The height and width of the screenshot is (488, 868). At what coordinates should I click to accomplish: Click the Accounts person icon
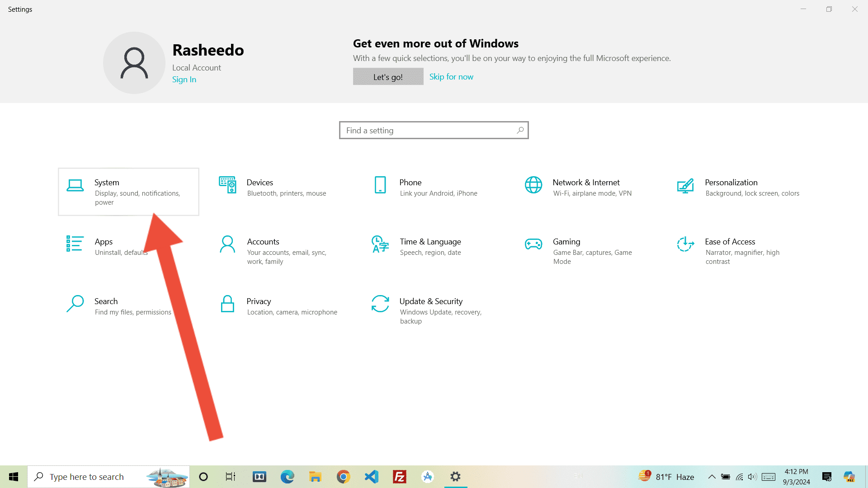(227, 244)
